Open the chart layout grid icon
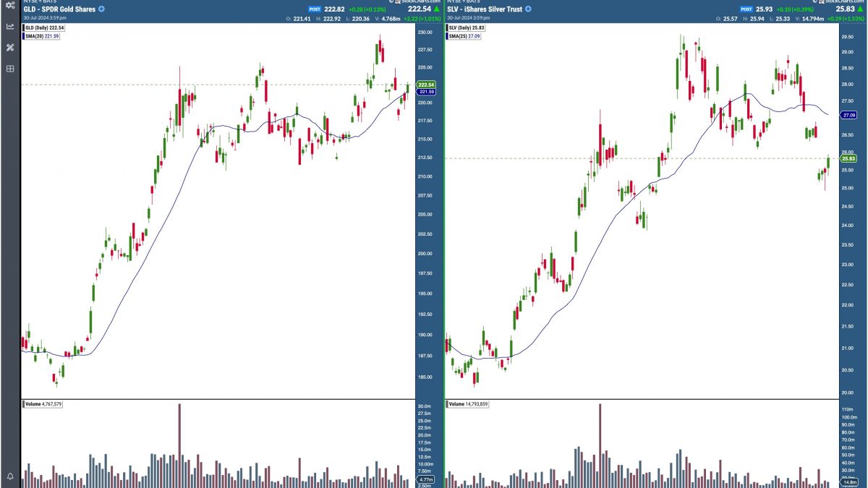 [x=10, y=69]
